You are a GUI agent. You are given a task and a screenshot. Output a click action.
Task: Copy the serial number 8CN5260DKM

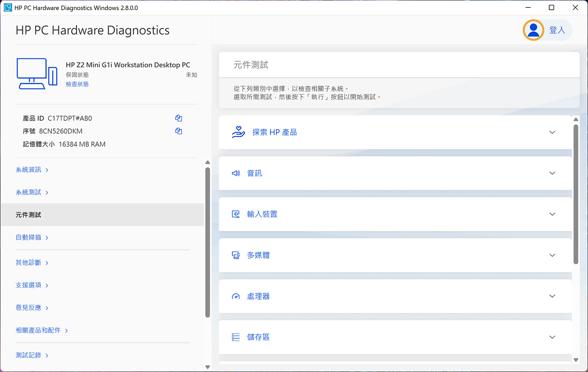[178, 131]
